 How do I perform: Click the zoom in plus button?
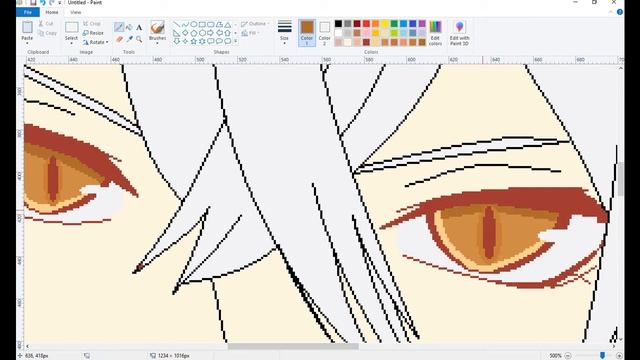pyautogui.click(x=619, y=356)
